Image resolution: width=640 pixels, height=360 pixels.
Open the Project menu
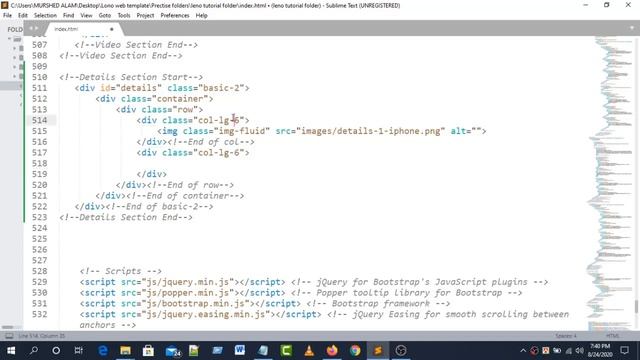(x=145, y=16)
